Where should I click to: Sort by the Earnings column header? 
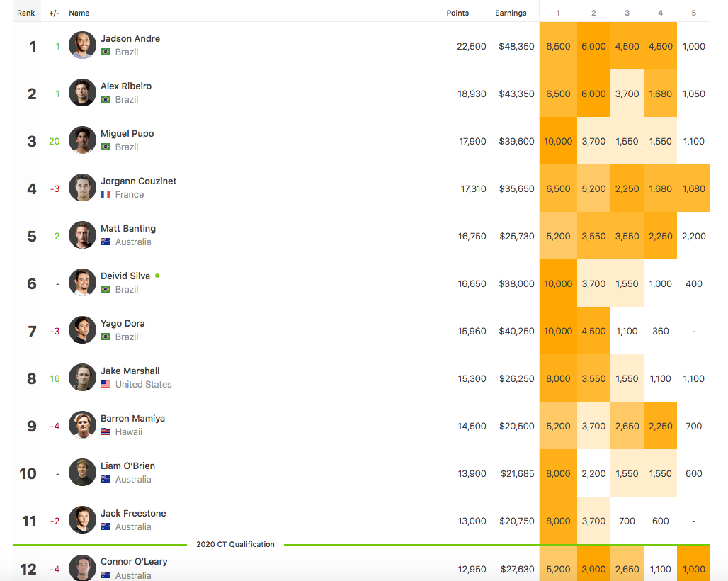point(511,13)
